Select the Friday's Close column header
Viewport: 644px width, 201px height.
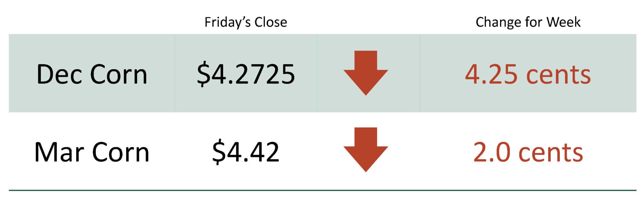[246, 22]
